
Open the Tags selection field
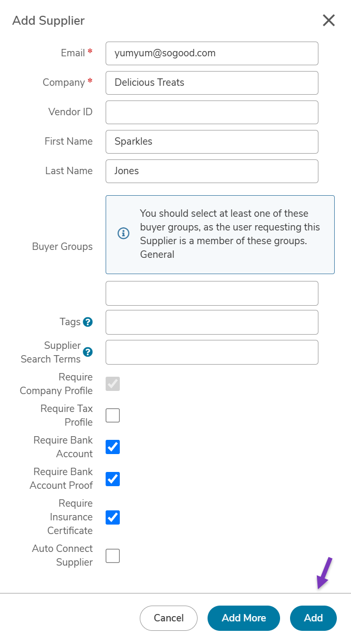(x=212, y=322)
